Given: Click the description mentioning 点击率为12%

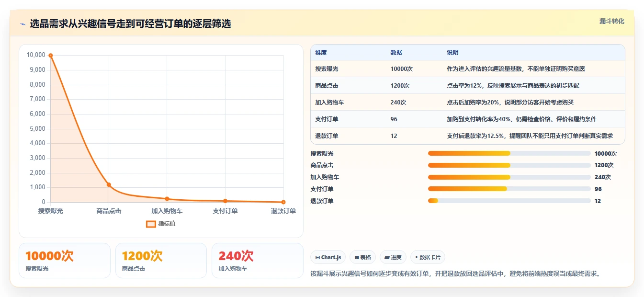Looking at the screenshot, I should 513,86.
